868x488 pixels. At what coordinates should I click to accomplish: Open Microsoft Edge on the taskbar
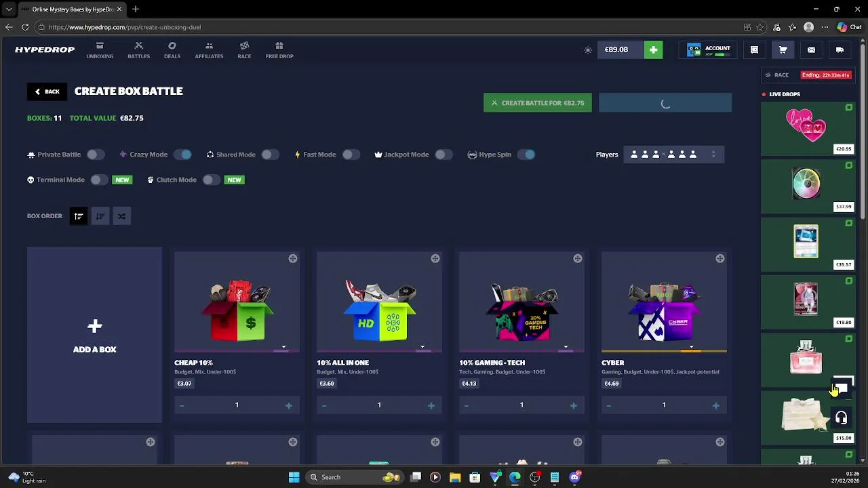point(515,477)
